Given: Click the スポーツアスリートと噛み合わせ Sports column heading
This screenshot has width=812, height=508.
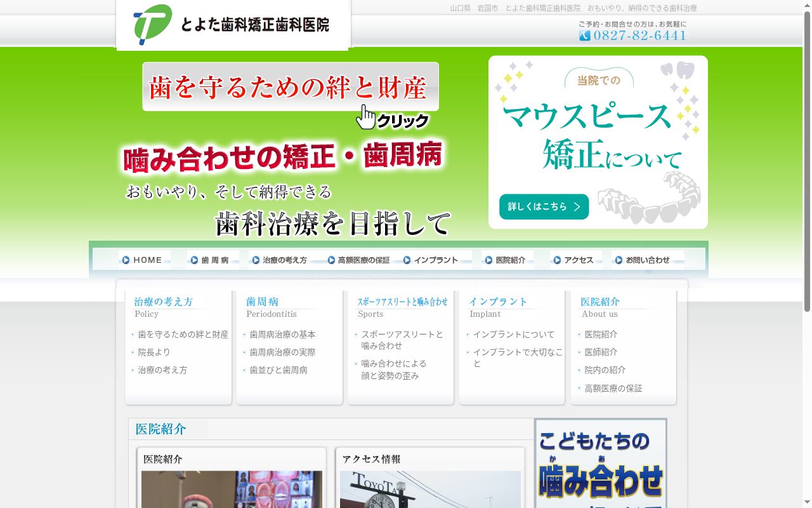Looking at the screenshot, I should click(402, 302).
